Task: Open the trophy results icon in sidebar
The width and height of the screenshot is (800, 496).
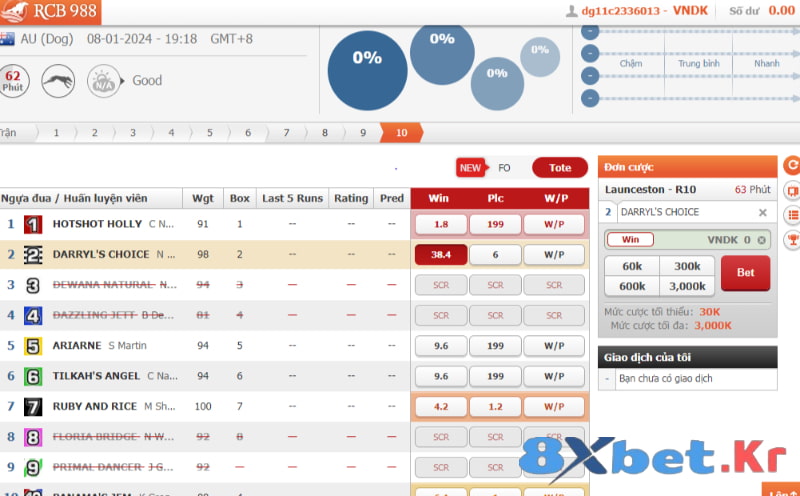Action: pos(791,240)
